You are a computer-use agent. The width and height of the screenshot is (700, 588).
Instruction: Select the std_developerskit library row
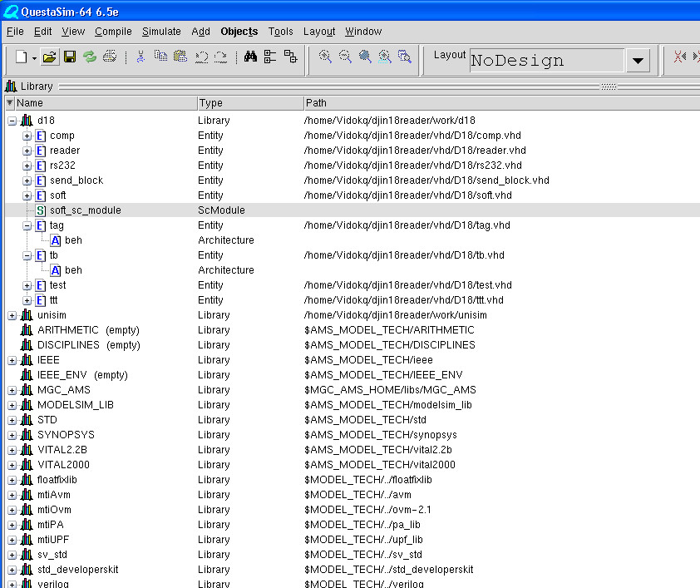click(x=352, y=570)
